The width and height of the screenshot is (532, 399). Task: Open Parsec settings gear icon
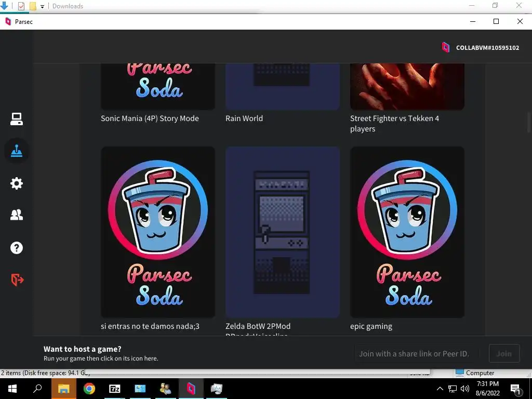16,183
